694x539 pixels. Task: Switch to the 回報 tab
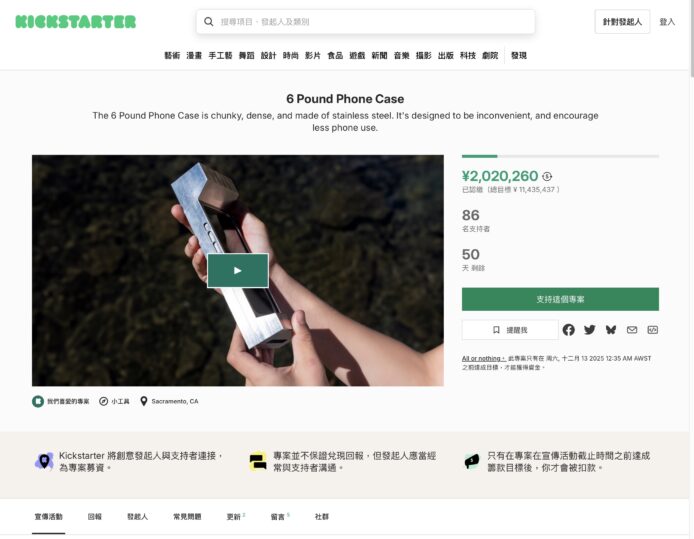(x=94, y=516)
